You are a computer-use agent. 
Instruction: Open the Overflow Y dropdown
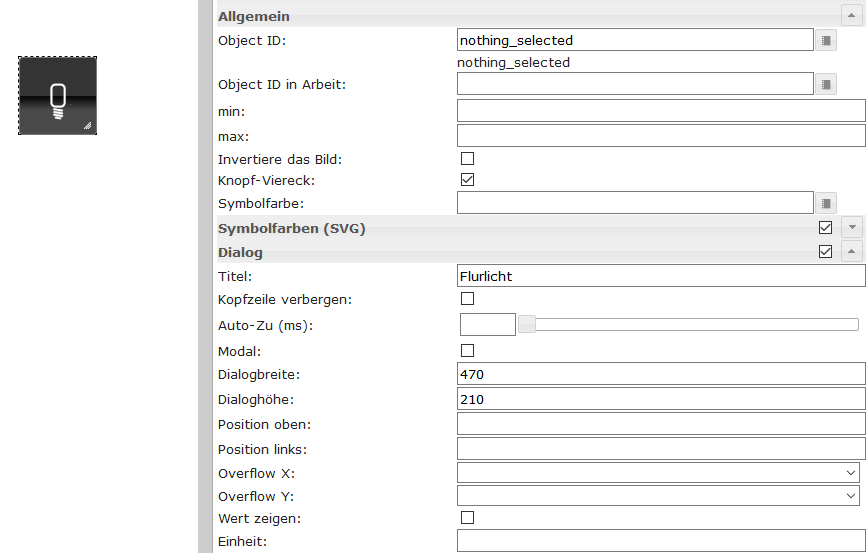[x=658, y=495]
